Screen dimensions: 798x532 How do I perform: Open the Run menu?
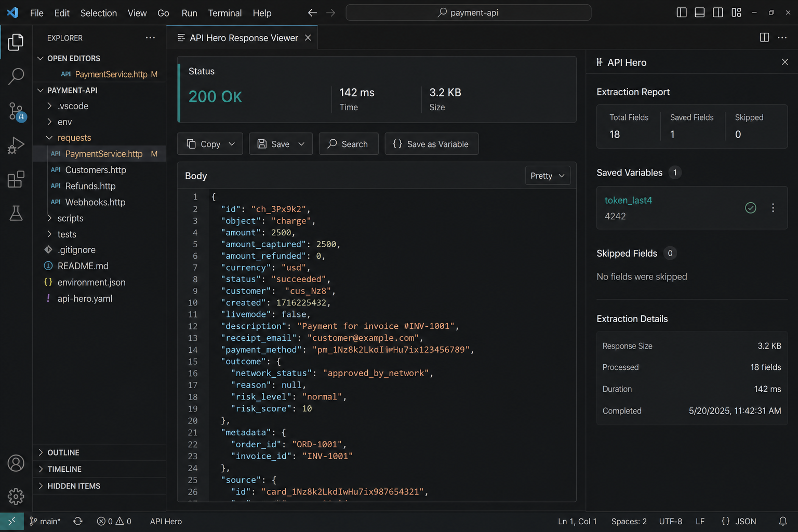(x=189, y=13)
